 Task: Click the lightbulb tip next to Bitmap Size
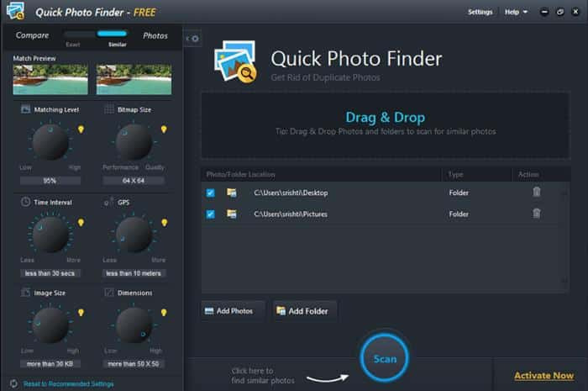tap(164, 129)
